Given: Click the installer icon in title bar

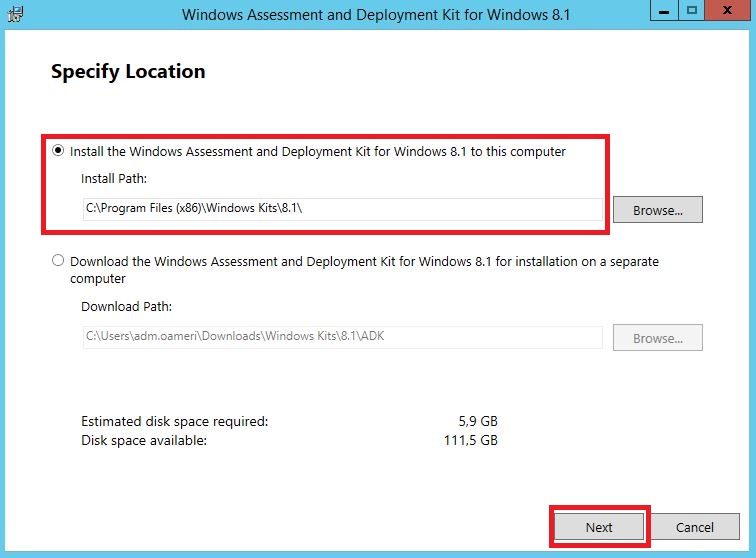Looking at the screenshot, I should pos(16,14).
